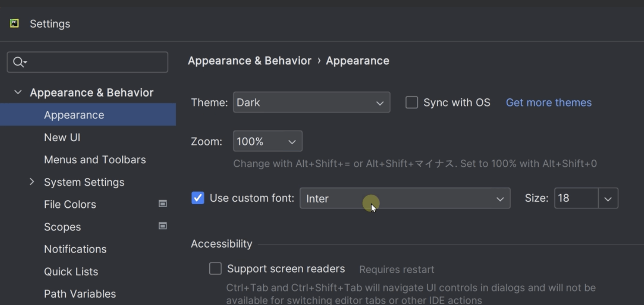Collapse the Appearance & Behavior tree node
The height and width of the screenshot is (305, 644).
click(x=18, y=92)
